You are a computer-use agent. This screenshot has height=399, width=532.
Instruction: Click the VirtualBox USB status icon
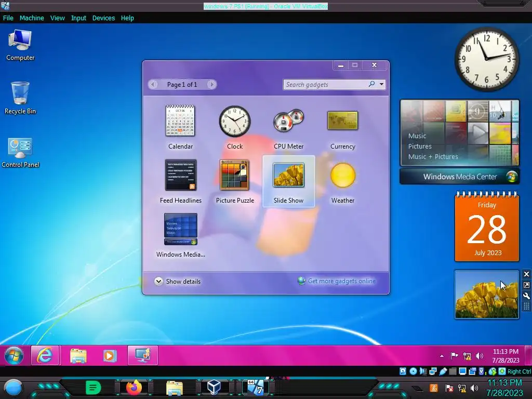click(443, 371)
